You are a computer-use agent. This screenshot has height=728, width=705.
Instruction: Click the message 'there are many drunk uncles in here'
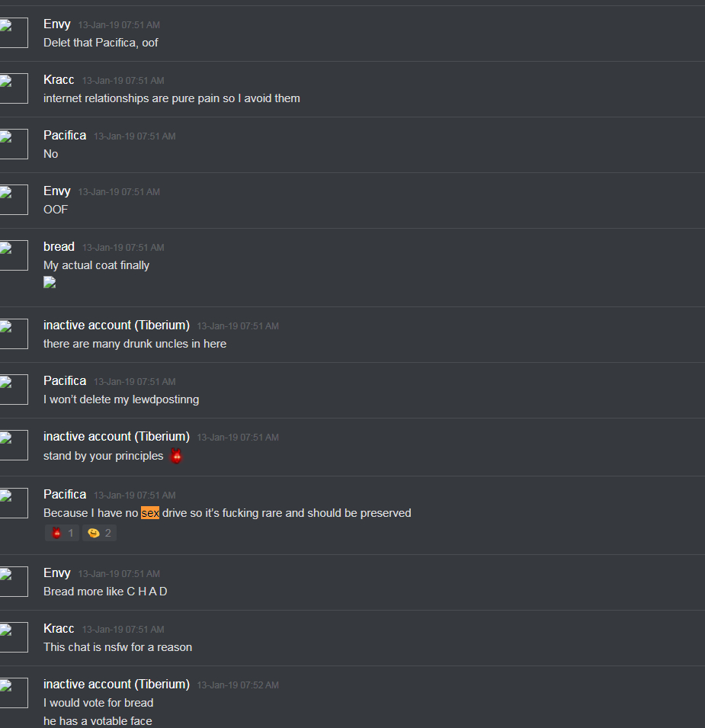click(x=135, y=344)
